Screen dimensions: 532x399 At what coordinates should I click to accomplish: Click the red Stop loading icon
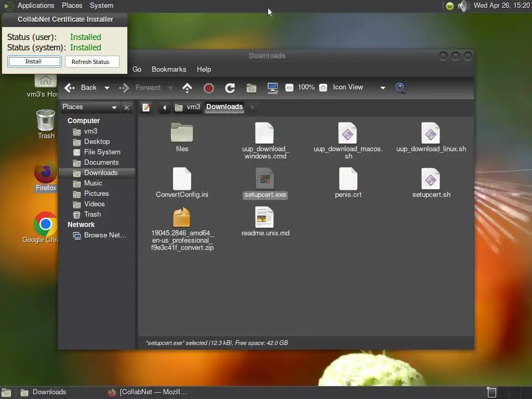coord(209,88)
